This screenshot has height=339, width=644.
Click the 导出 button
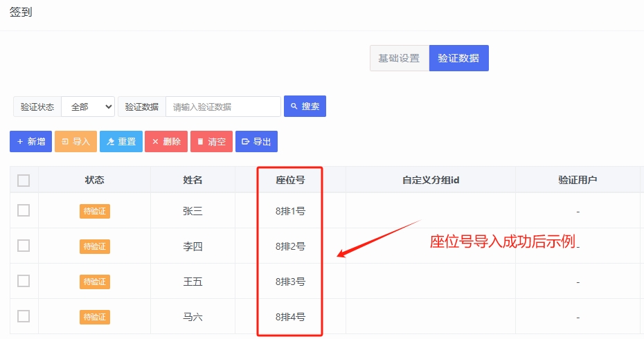pyautogui.click(x=256, y=142)
